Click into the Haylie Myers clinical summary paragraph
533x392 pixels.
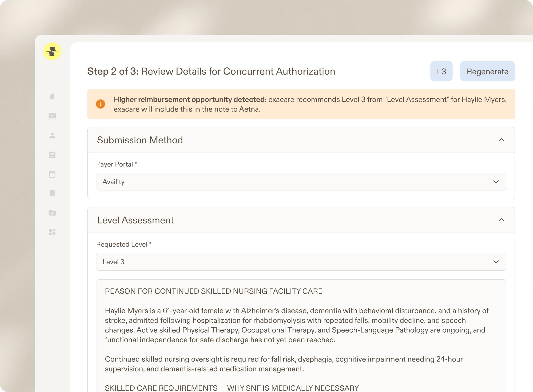[297, 325]
